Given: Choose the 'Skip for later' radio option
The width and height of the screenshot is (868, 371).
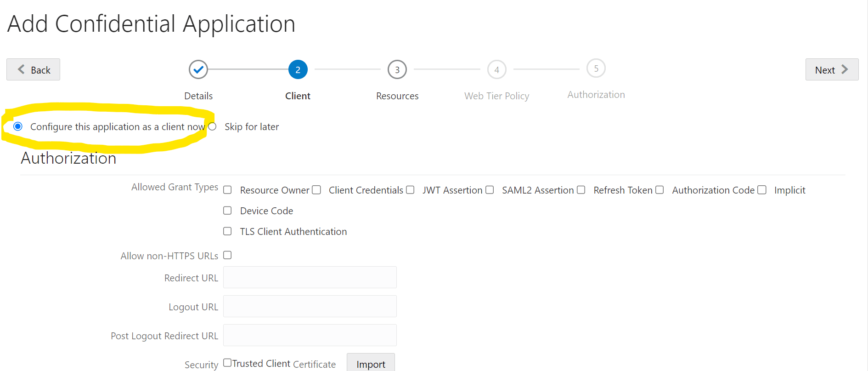Looking at the screenshot, I should click(212, 126).
